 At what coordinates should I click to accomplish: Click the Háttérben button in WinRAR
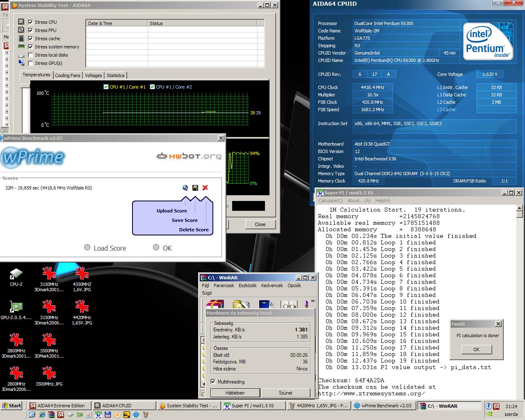click(x=235, y=393)
